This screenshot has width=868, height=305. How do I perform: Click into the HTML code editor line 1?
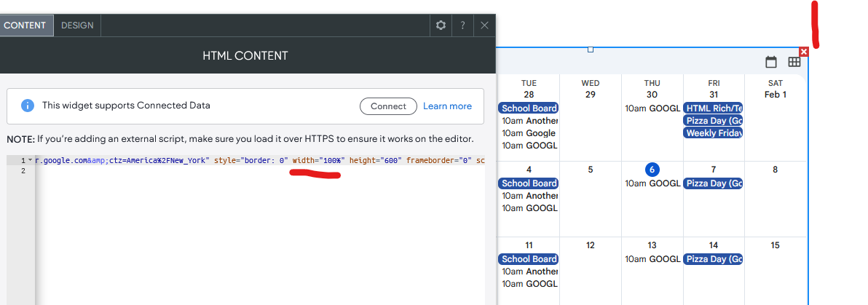(x=260, y=161)
